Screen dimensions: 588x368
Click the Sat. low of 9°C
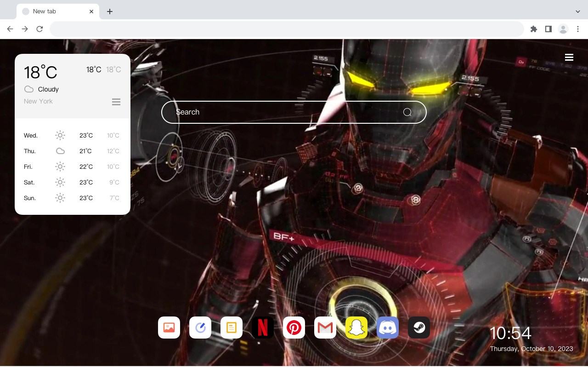[x=114, y=182]
